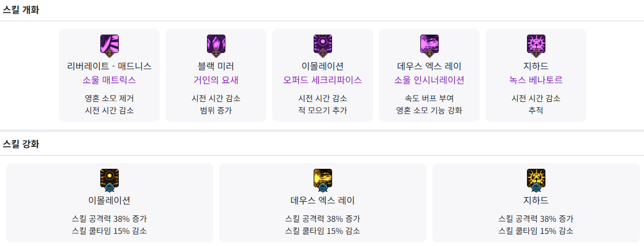This screenshot has width=644, height=246.
Task: Click the purple 지하드 skill icon
Action: click(x=536, y=45)
